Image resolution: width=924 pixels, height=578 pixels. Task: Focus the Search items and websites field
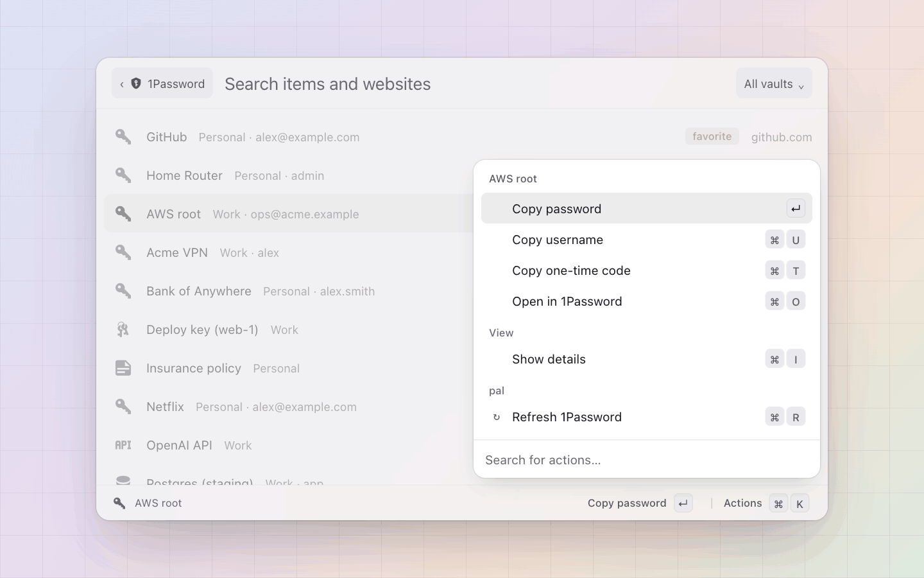pyautogui.click(x=475, y=84)
